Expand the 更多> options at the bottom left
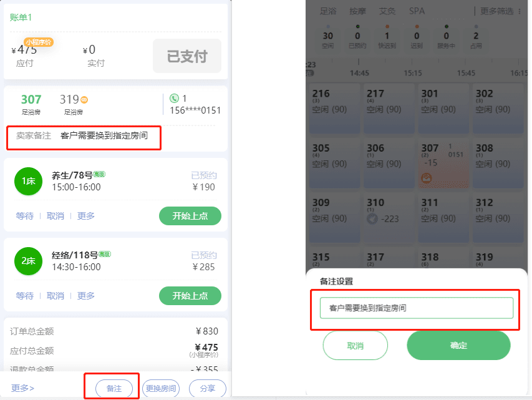This screenshot has width=532, height=400. click(x=22, y=388)
